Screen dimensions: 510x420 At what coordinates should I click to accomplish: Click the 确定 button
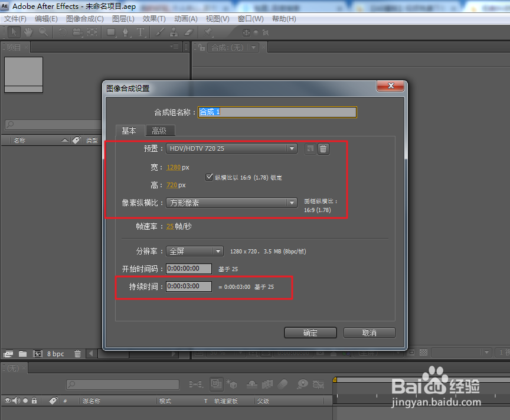(310, 333)
